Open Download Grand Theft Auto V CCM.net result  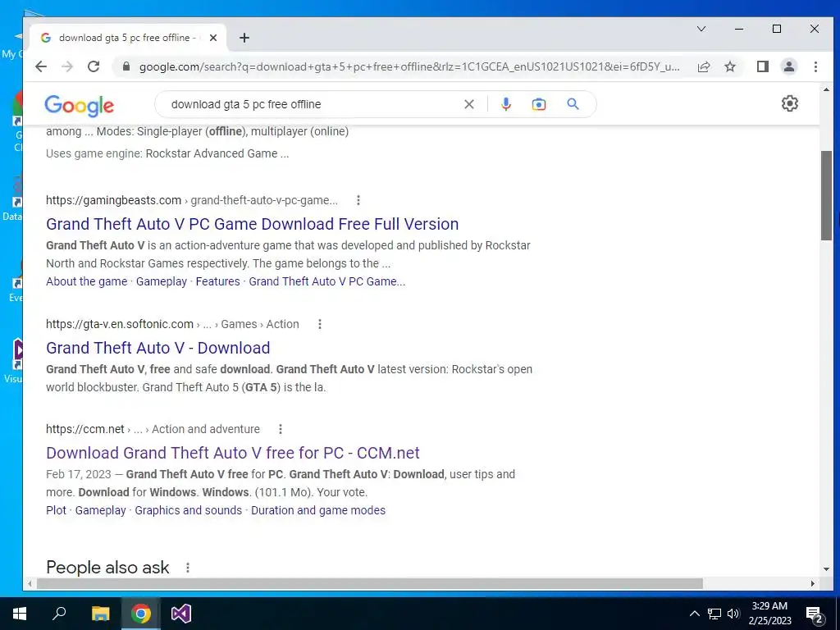(x=233, y=453)
